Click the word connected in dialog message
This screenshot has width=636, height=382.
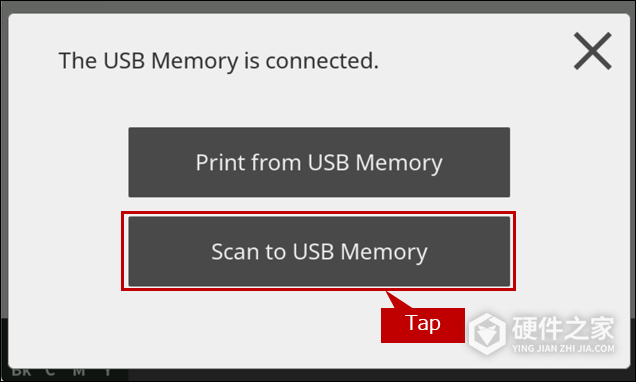coord(322,61)
